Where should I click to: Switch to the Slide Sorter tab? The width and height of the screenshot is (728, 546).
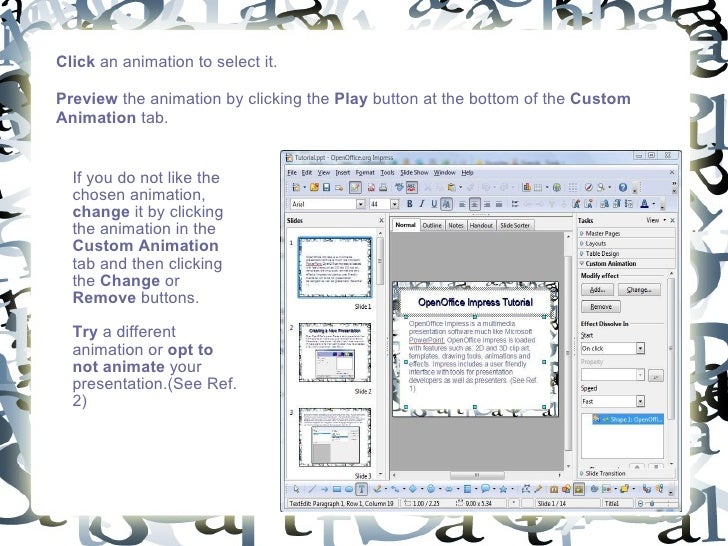click(515, 225)
